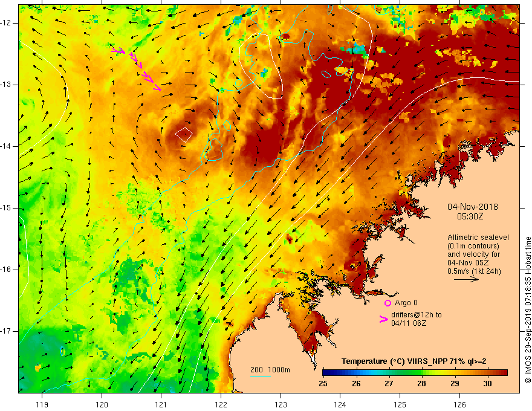The width and height of the screenshot is (532, 411).
Task: Click the cyan 200 1000m isobath legend line
Action: tap(260, 376)
